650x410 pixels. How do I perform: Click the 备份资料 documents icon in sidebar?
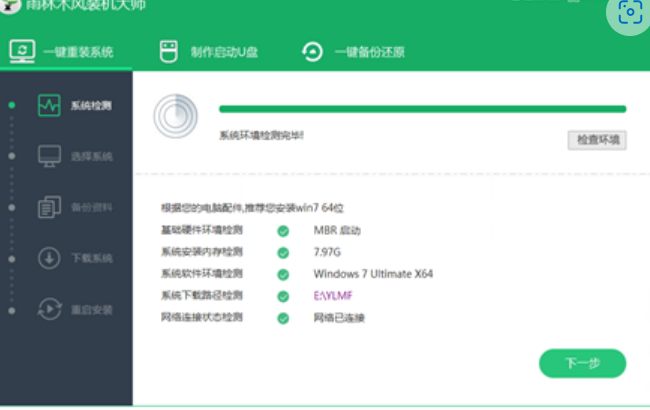(x=49, y=207)
